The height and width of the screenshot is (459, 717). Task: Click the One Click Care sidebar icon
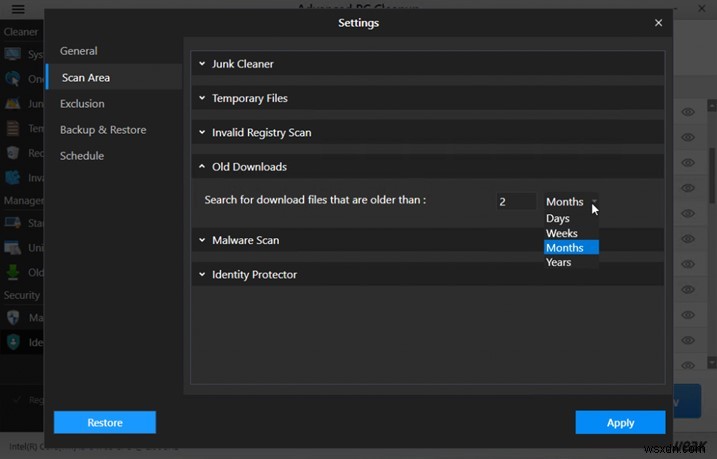[13, 78]
